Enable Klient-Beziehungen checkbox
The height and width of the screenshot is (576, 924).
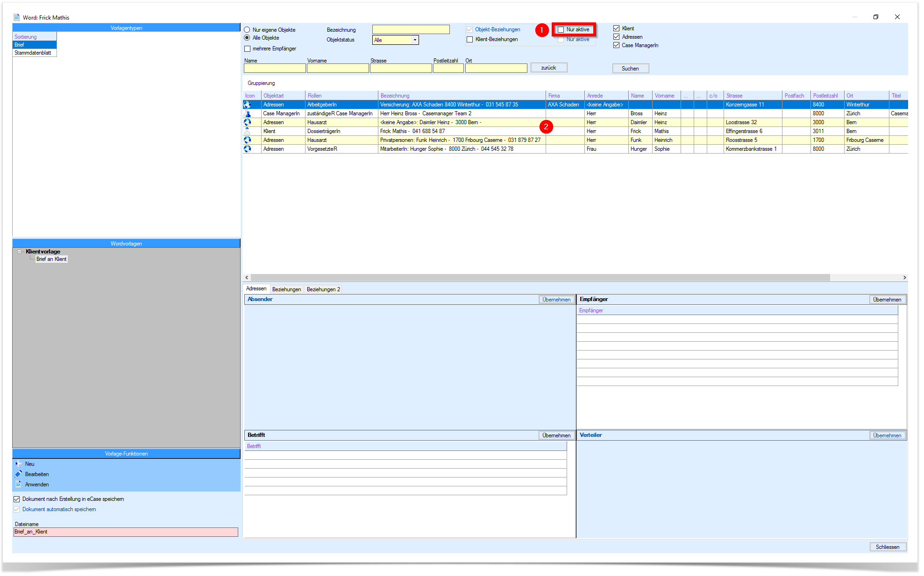tap(469, 39)
